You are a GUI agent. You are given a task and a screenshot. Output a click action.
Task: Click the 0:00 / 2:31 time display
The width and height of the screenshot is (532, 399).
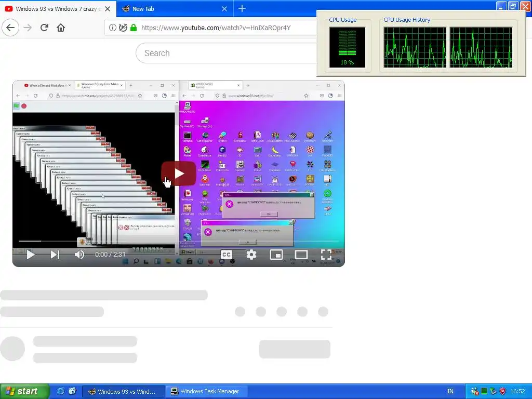pyautogui.click(x=110, y=255)
